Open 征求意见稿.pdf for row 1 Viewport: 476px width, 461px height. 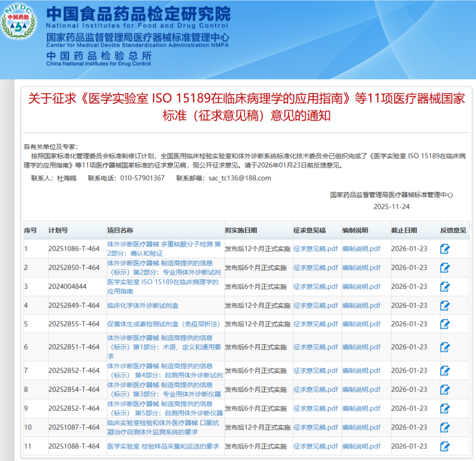pyautogui.click(x=315, y=249)
